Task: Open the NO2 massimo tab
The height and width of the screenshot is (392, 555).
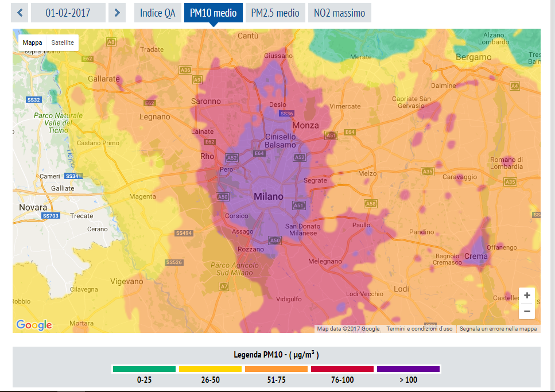Action: click(339, 13)
